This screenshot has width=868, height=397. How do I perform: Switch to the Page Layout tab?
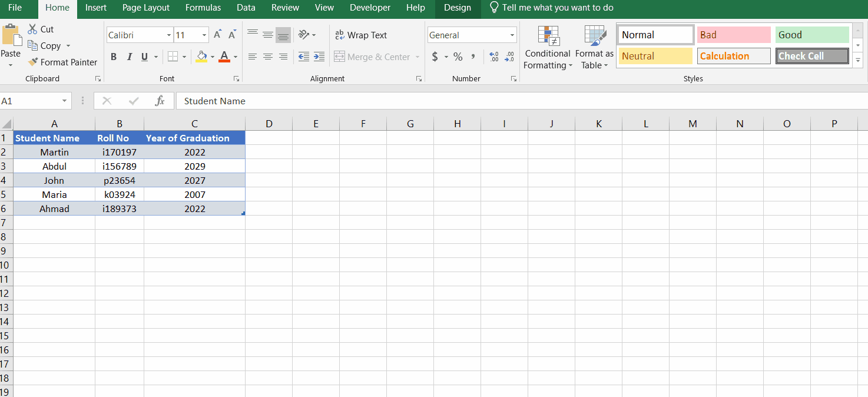pos(146,8)
